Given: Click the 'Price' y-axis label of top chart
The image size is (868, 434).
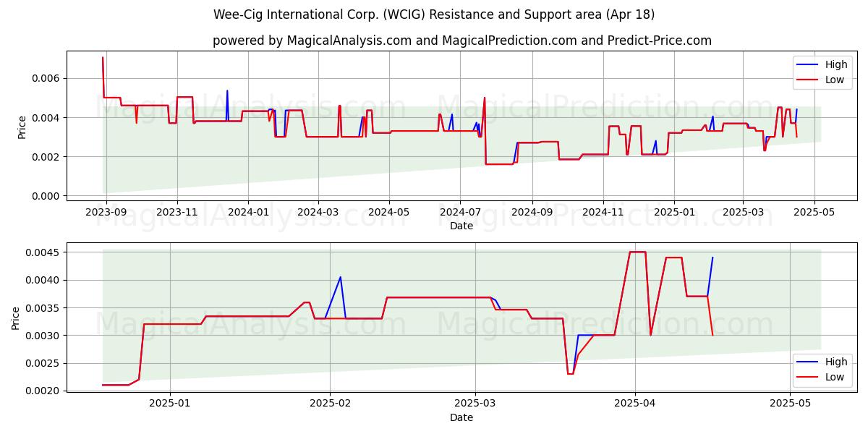Looking at the screenshot, I should 22,127.
